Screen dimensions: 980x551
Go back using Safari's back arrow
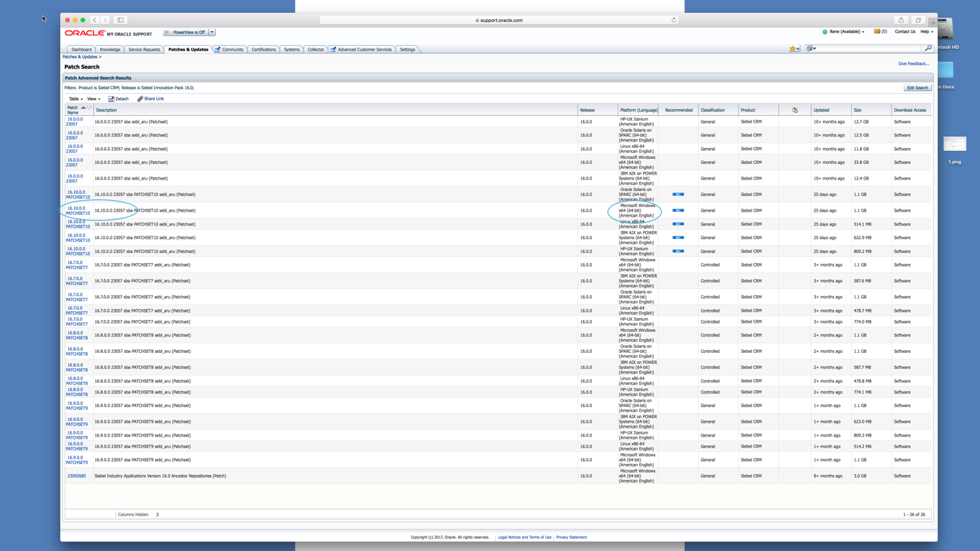[x=95, y=20]
